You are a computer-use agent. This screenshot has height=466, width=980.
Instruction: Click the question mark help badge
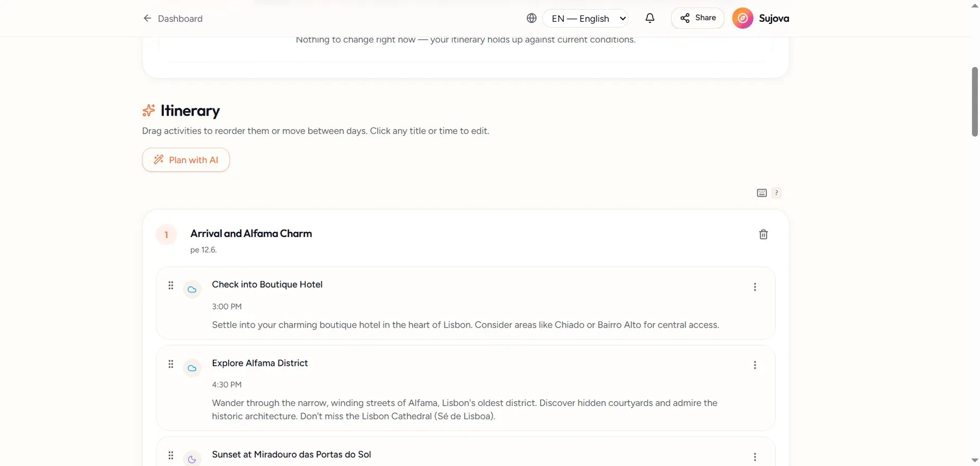click(776, 192)
